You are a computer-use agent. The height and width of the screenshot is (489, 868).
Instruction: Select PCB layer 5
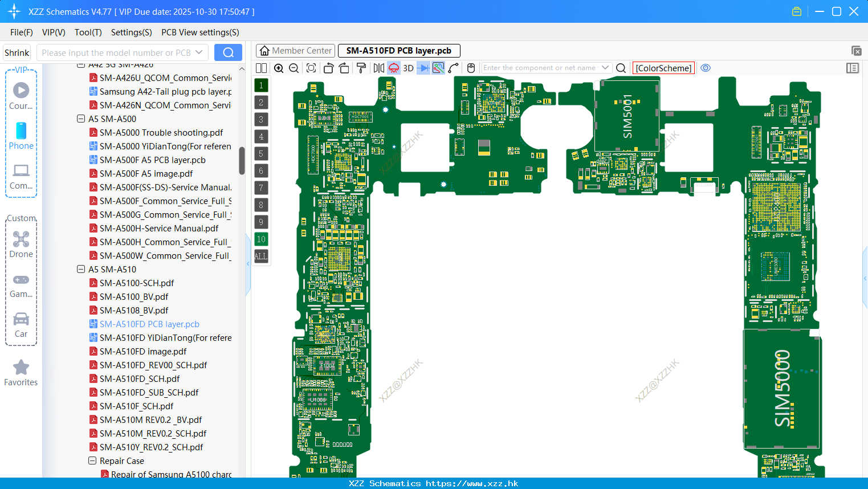(261, 153)
